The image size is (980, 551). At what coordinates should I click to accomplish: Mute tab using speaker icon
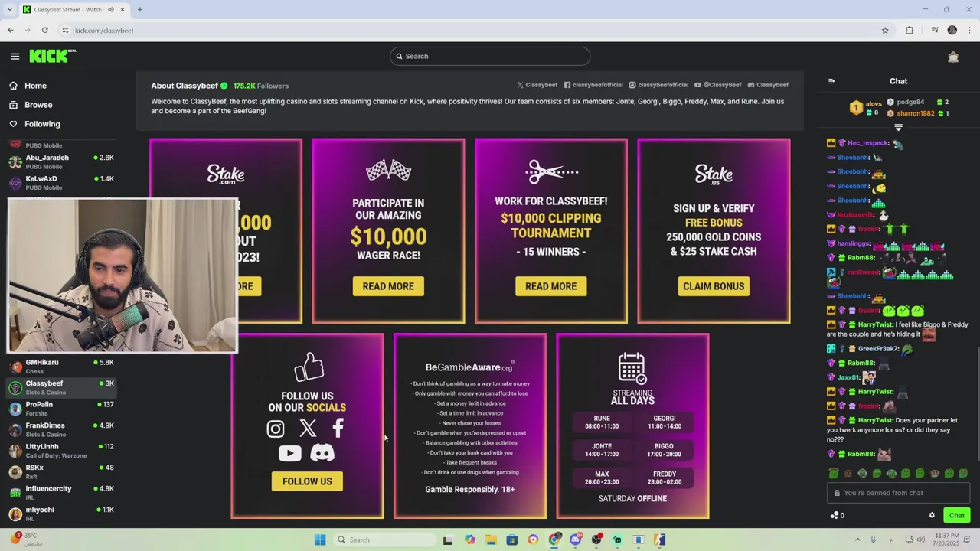coord(110,10)
